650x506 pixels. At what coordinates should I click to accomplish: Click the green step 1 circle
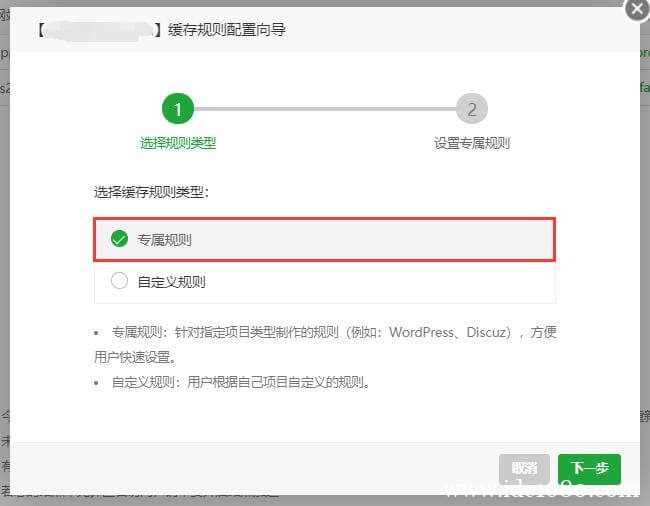pos(178,108)
